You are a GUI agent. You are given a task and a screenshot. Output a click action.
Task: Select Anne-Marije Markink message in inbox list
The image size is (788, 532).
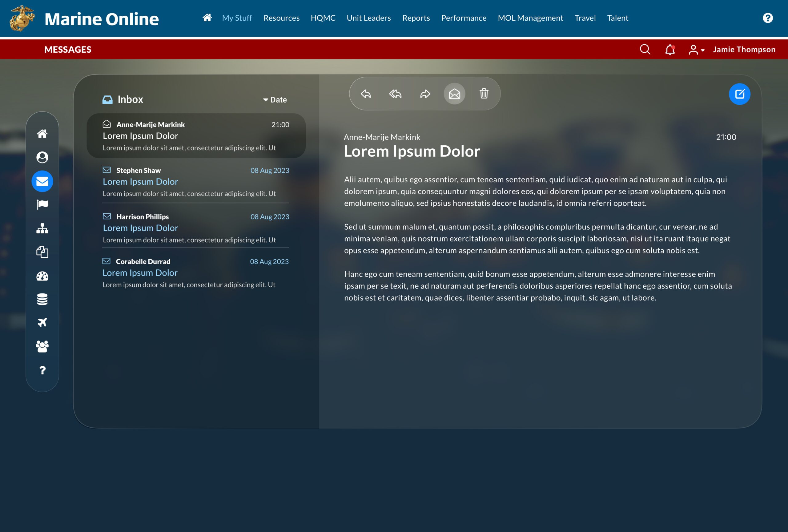[196, 136]
